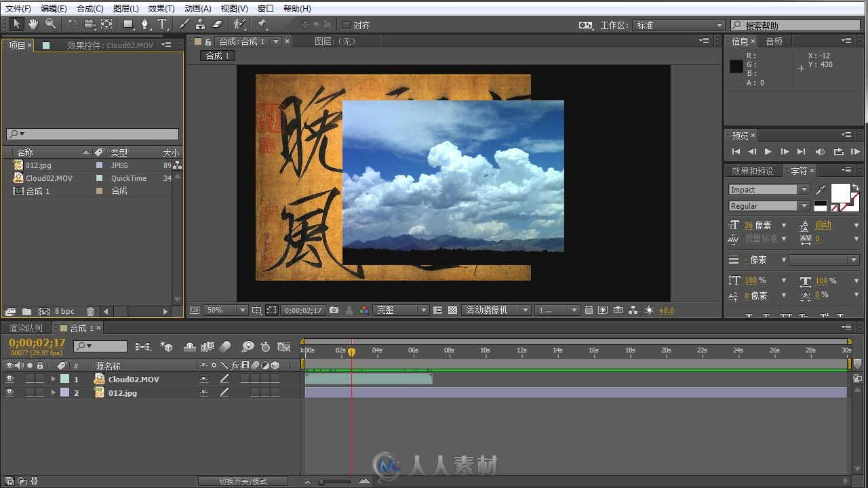
Task: Select the Roto Brush tool
Action: point(239,24)
